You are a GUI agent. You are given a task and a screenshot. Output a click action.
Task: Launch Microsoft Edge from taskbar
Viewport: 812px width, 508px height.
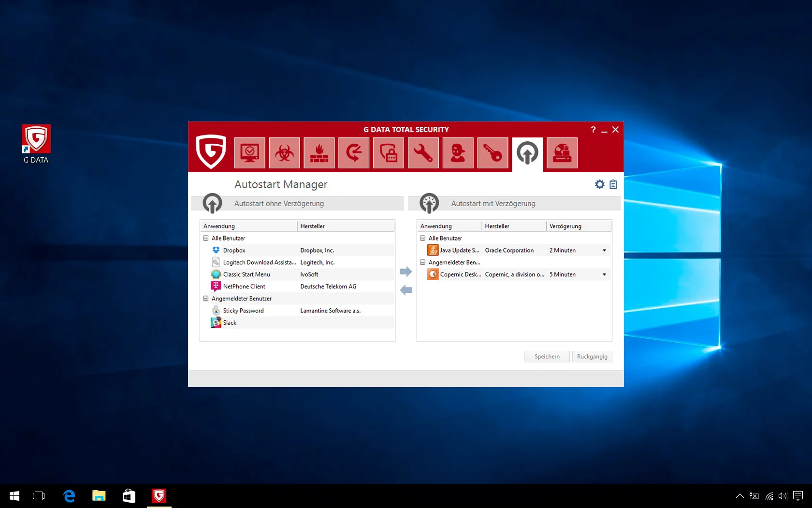pos(69,496)
